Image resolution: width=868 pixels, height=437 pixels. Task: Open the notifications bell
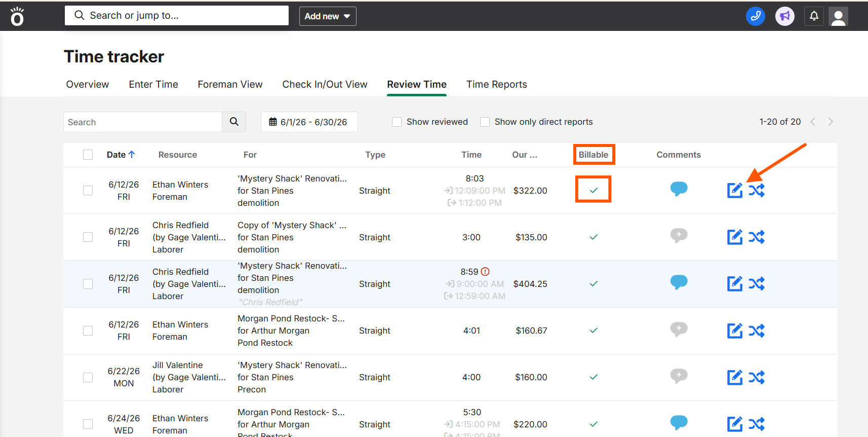tap(814, 16)
